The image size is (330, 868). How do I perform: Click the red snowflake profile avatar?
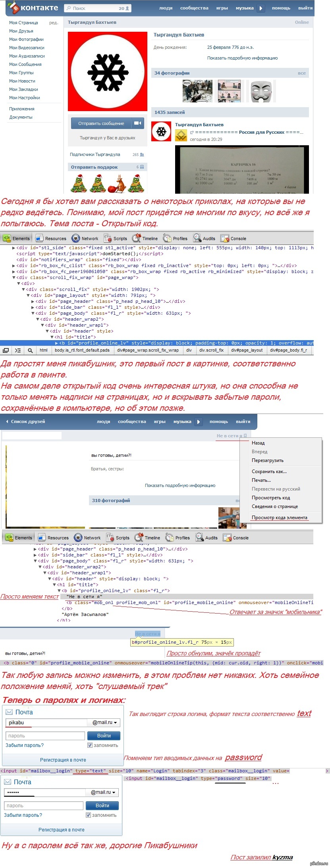click(x=108, y=71)
